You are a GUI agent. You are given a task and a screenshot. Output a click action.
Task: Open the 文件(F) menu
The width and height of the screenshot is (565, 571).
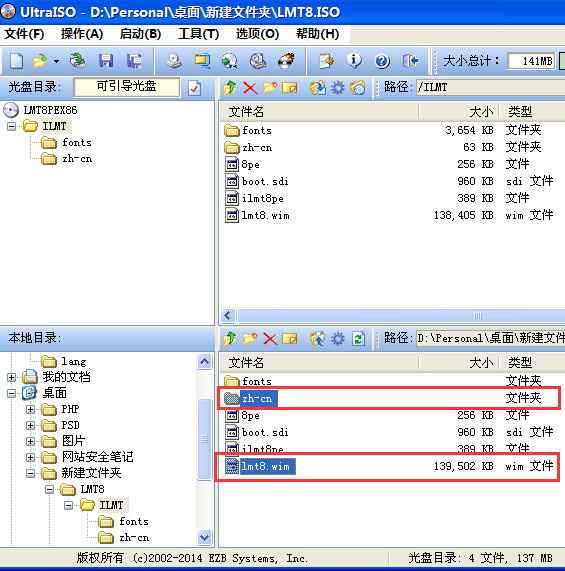[24, 34]
